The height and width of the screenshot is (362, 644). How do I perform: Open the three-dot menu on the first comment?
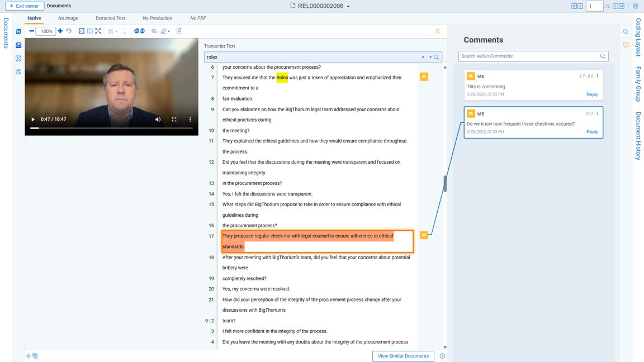tap(598, 76)
